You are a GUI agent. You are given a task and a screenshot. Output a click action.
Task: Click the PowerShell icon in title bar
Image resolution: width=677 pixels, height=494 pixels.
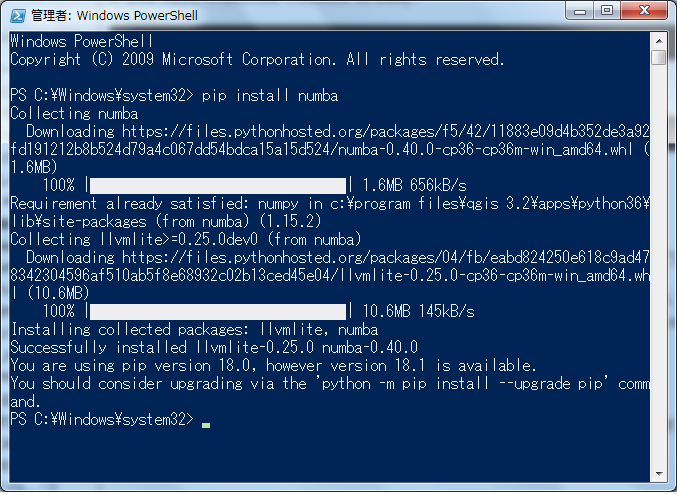18,16
